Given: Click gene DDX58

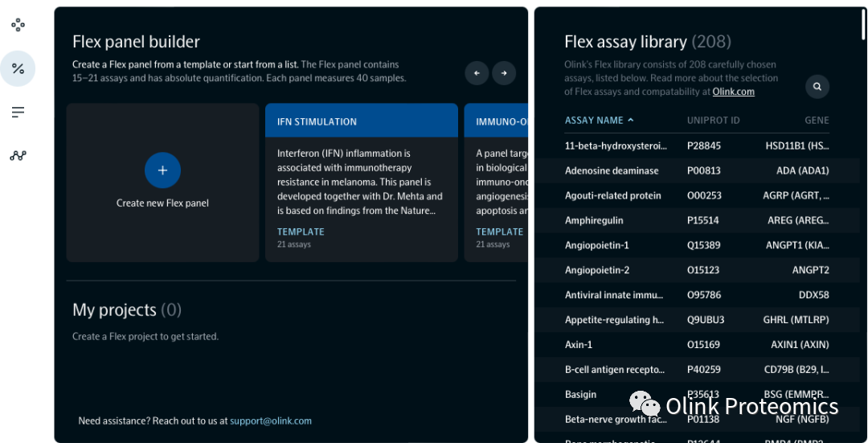Looking at the screenshot, I should click(x=813, y=295).
